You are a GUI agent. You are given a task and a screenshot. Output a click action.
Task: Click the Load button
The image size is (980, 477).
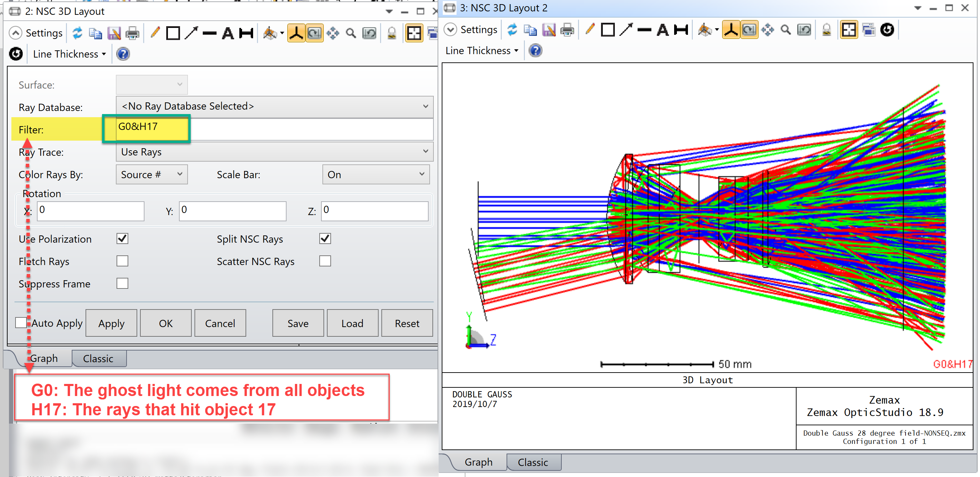coord(352,323)
